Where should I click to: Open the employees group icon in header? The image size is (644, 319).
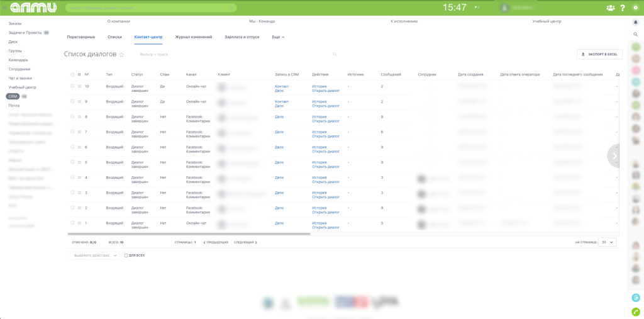click(x=611, y=8)
